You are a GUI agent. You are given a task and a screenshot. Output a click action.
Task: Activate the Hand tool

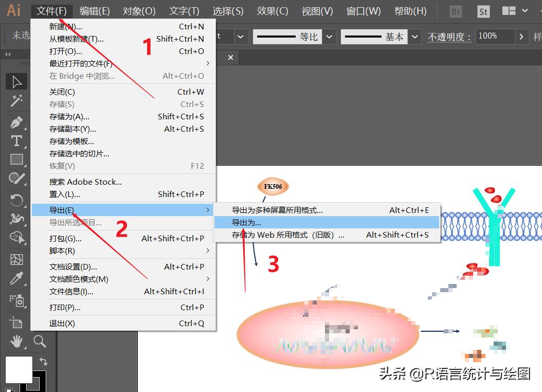(16, 341)
